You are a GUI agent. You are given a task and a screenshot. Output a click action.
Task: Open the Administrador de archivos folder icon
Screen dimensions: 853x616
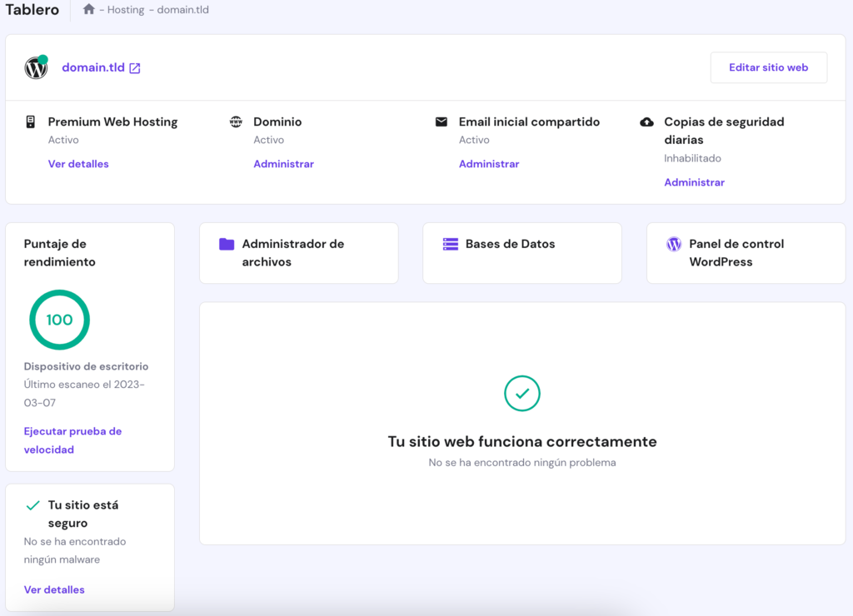tap(226, 244)
